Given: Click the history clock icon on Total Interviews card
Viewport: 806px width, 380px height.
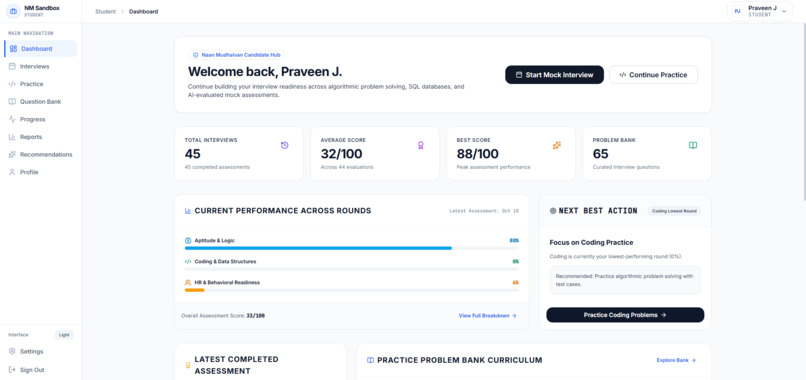Looking at the screenshot, I should click(285, 146).
